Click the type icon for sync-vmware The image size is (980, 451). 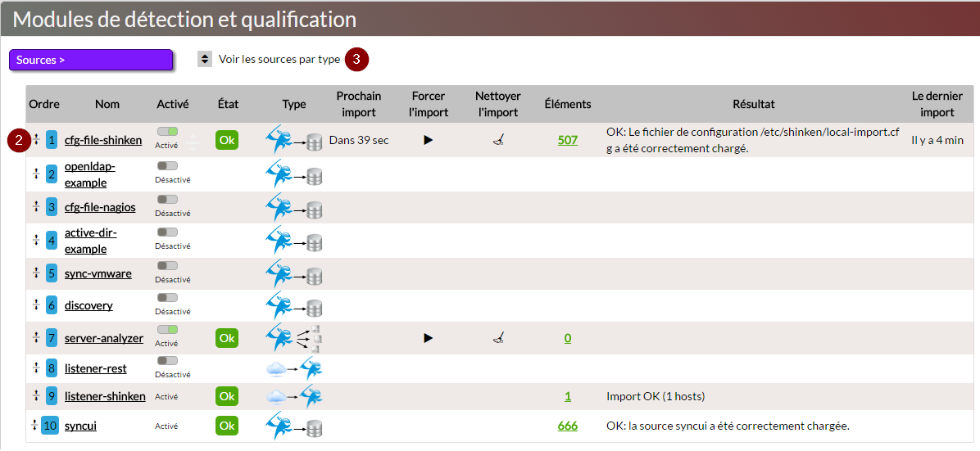[293, 273]
